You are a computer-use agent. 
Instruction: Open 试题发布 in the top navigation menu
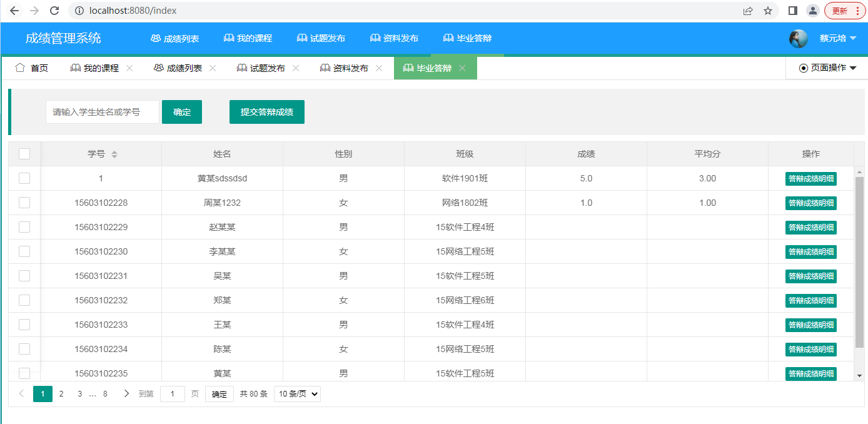coord(321,38)
